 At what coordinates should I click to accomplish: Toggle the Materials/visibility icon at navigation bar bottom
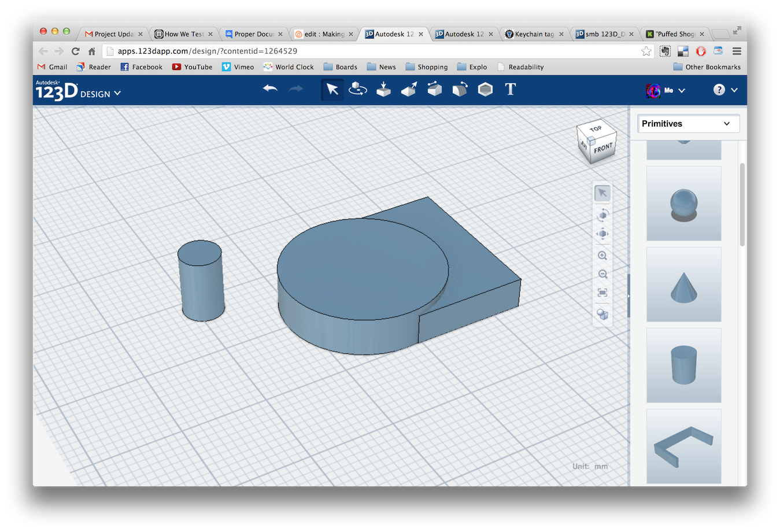tap(602, 314)
